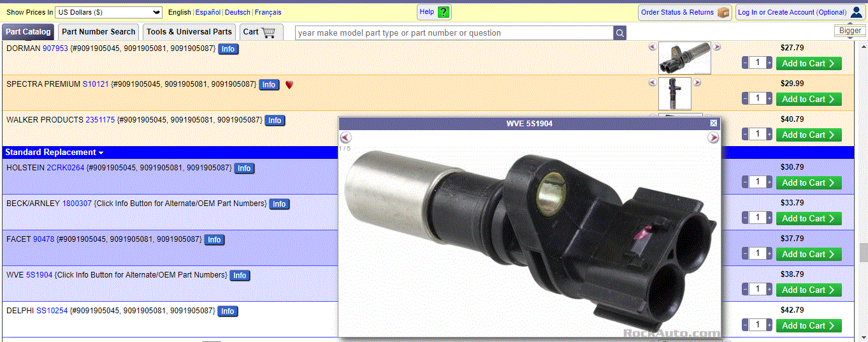Click the page vertical scrollbar thumb
Viewport: 868px width, 342px height.
pos(863,252)
